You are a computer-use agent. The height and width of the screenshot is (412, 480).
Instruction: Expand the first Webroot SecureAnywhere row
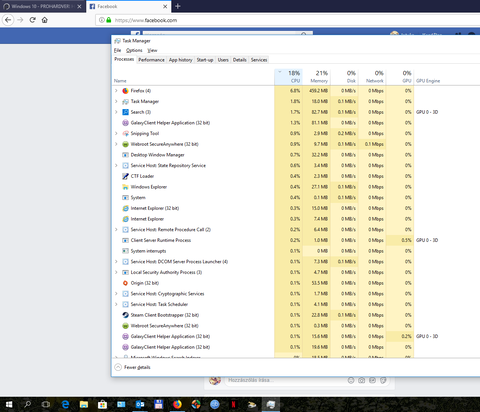(116, 144)
